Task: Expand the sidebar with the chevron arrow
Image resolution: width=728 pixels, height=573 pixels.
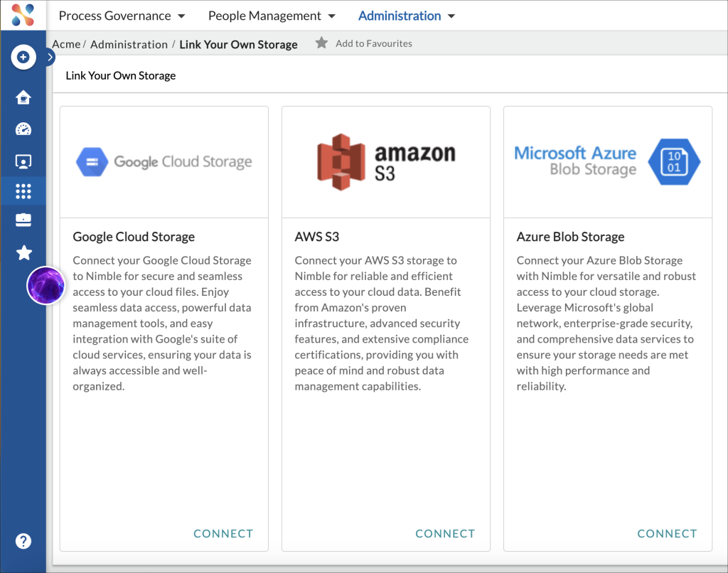Action: click(x=50, y=57)
